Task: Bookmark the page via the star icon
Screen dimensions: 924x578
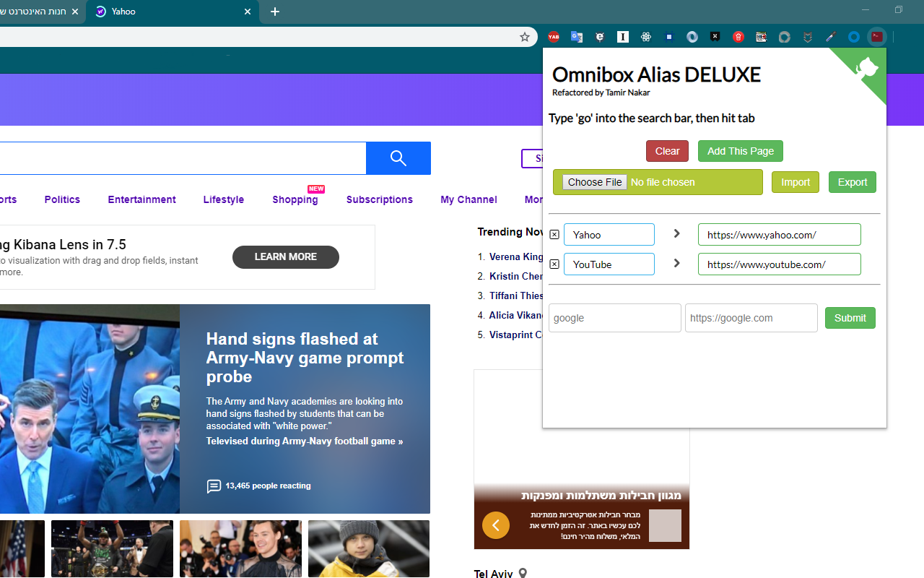Action: pyautogui.click(x=525, y=36)
